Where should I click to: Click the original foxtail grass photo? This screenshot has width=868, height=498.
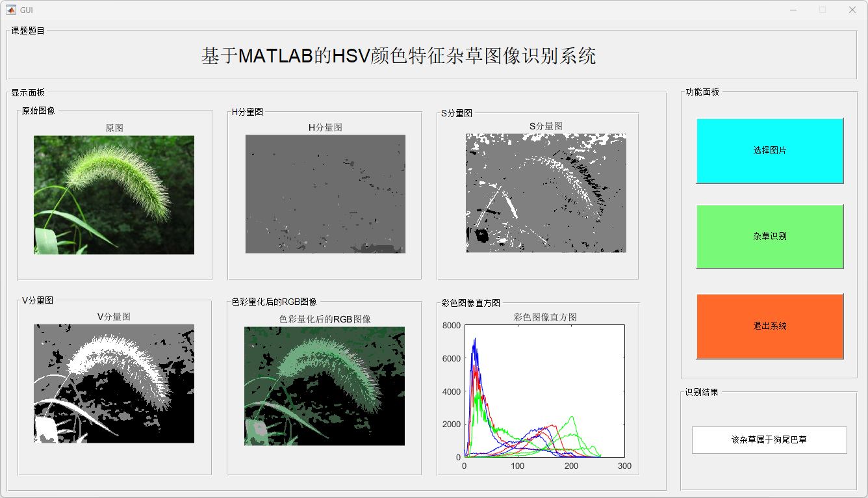click(114, 194)
